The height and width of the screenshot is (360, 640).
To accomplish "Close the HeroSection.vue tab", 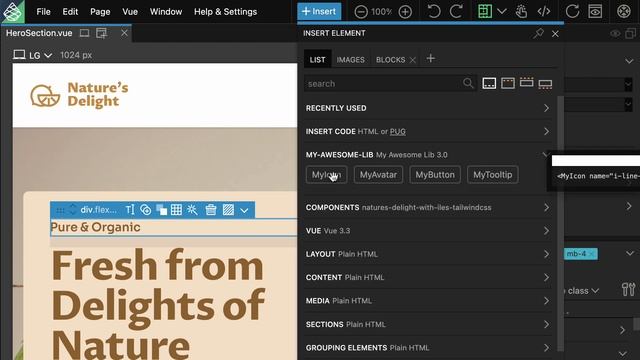I will 124,33.
